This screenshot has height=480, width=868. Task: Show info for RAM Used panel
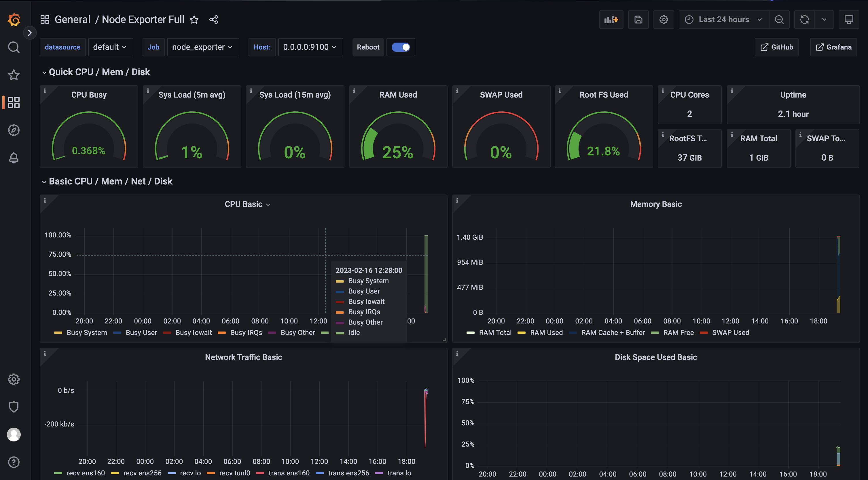[x=354, y=91]
